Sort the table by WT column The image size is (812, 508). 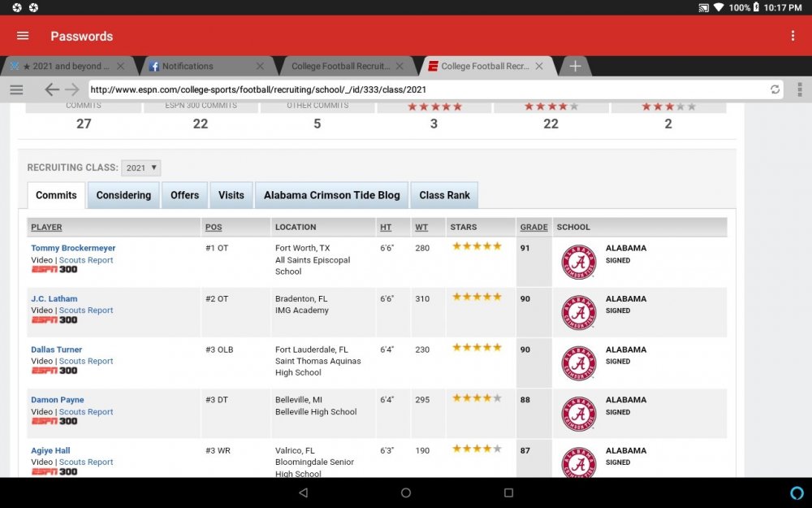(421, 227)
